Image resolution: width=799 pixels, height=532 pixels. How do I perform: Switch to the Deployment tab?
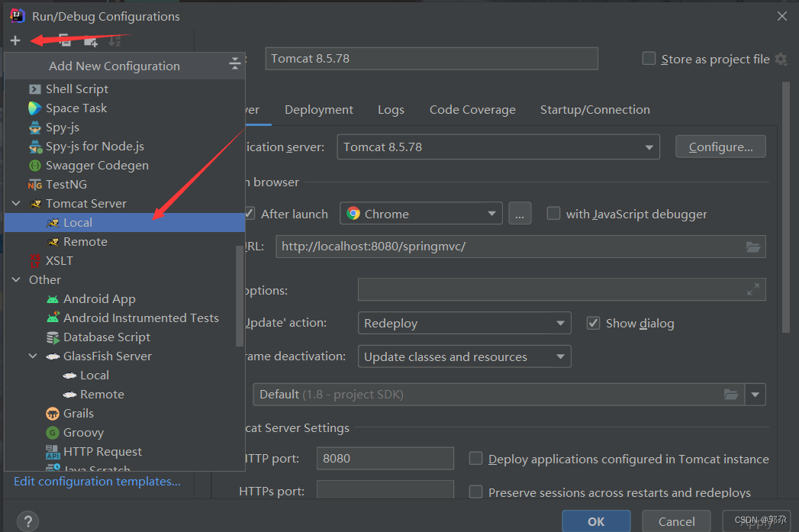(318, 110)
